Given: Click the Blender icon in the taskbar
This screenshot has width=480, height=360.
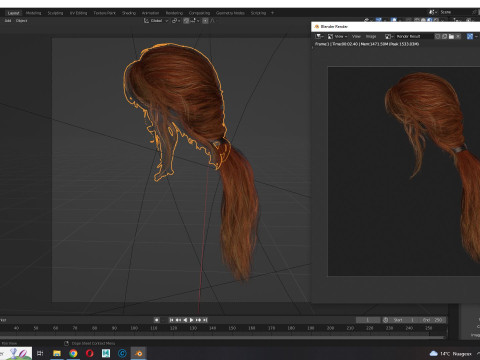Looking at the screenshot, I should point(139,353).
